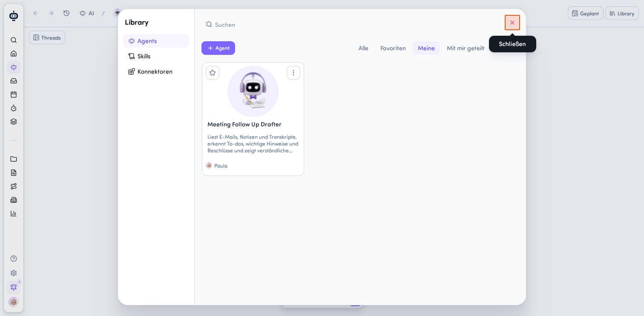Click the Suchen search field

point(351,24)
